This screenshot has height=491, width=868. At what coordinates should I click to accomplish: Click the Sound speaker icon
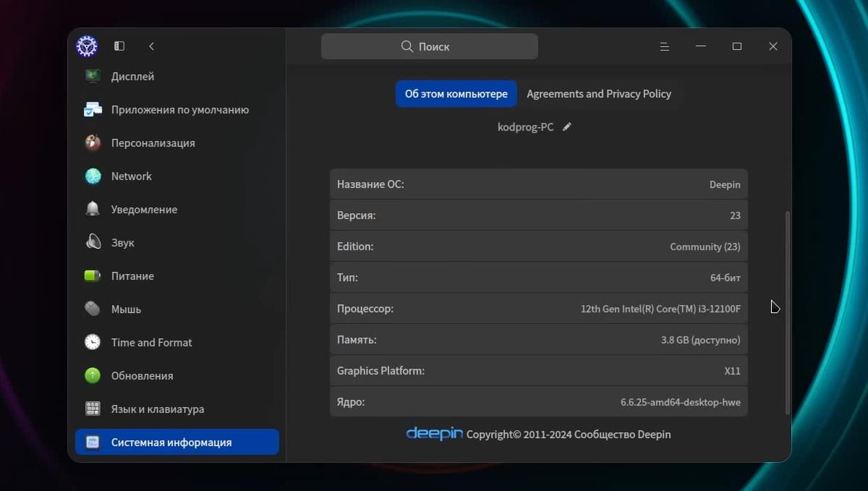coord(93,242)
